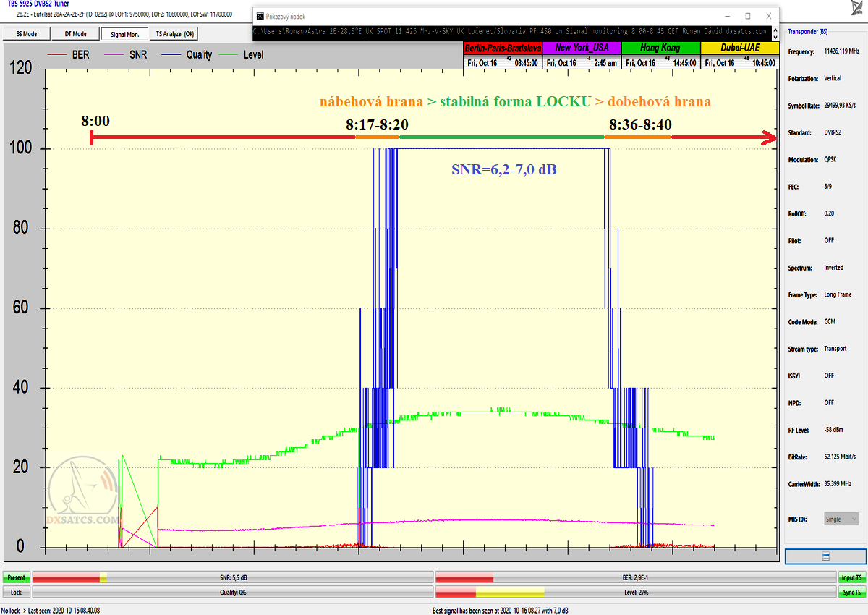Click the command prompt window icon

[260, 16]
